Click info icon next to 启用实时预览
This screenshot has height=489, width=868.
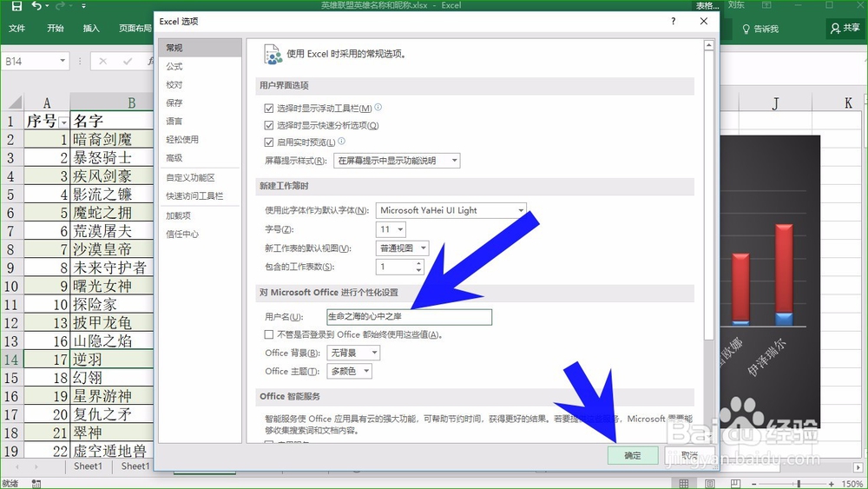pyautogui.click(x=341, y=141)
